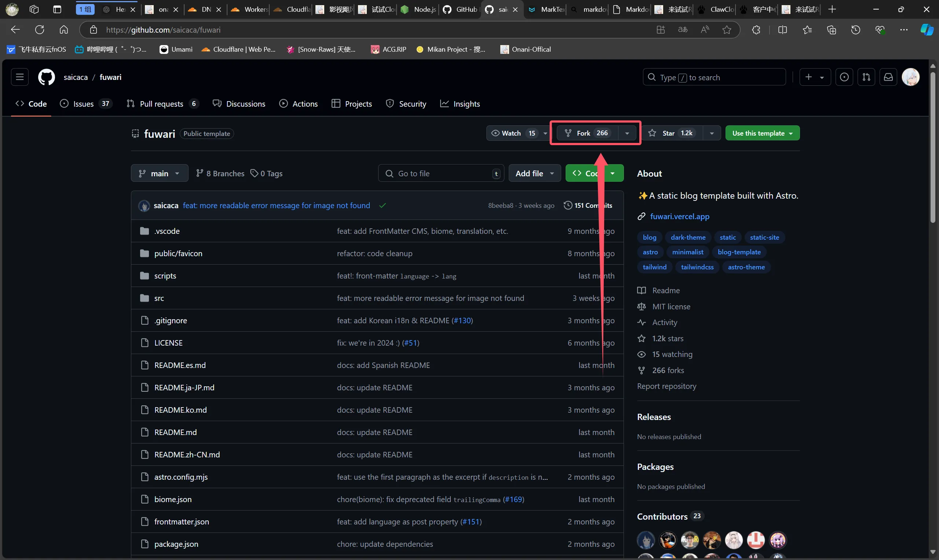Click the Go to file search field
This screenshot has width=939, height=560.
pos(440,173)
